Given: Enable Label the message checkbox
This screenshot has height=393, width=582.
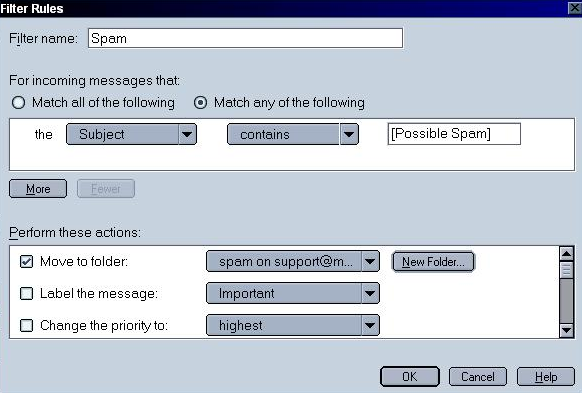Looking at the screenshot, I should pos(26,294).
